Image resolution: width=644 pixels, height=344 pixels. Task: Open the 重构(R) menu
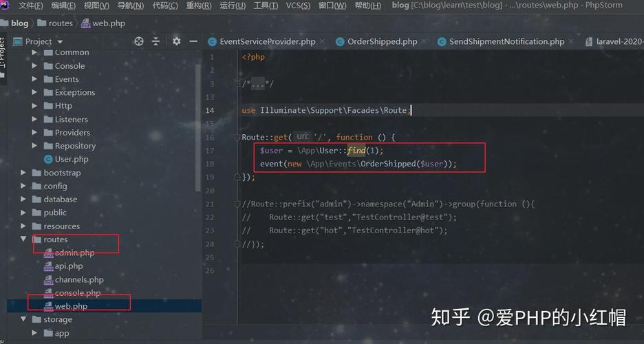(199, 6)
